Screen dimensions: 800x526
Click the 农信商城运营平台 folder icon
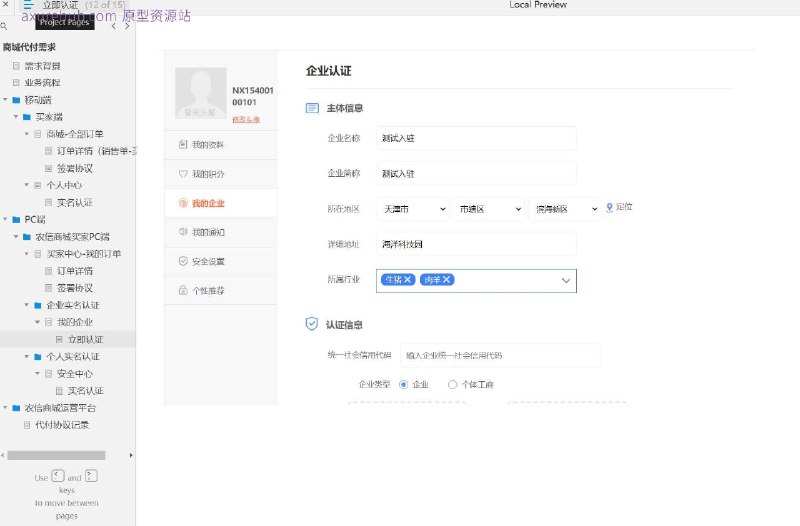16,408
